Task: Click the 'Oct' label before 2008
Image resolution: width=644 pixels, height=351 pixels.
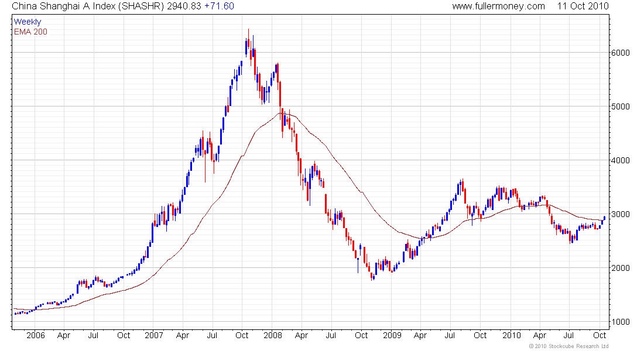Action: point(242,335)
